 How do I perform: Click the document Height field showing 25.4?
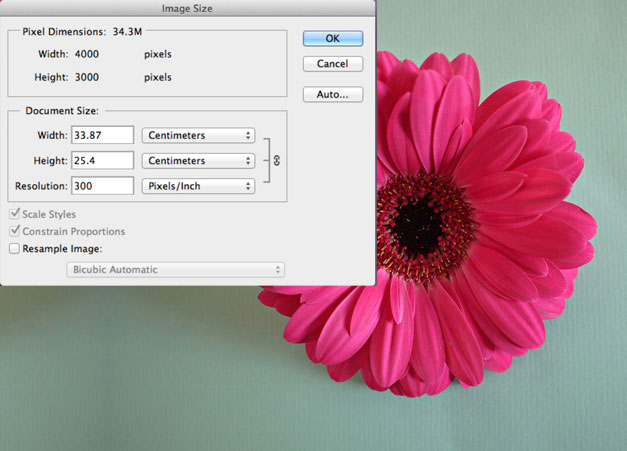click(102, 160)
